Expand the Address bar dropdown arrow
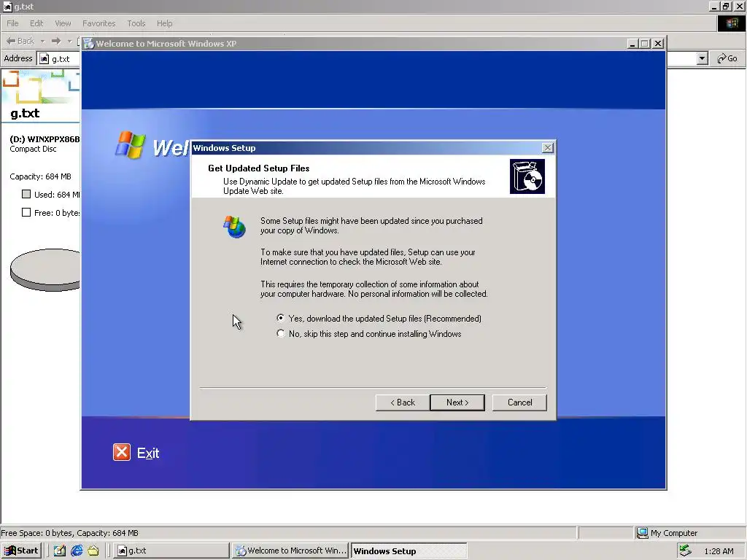The image size is (747, 560). point(702,58)
